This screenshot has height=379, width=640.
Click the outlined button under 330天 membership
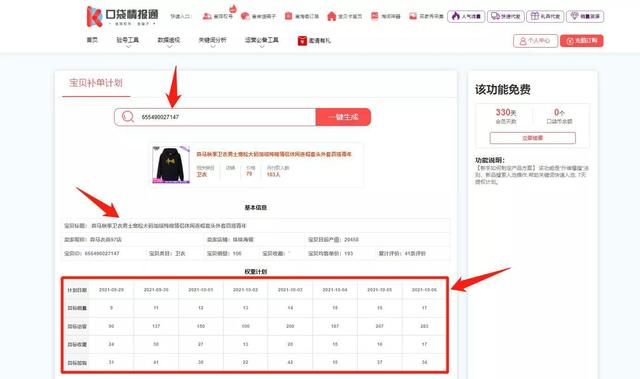coord(533,138)
